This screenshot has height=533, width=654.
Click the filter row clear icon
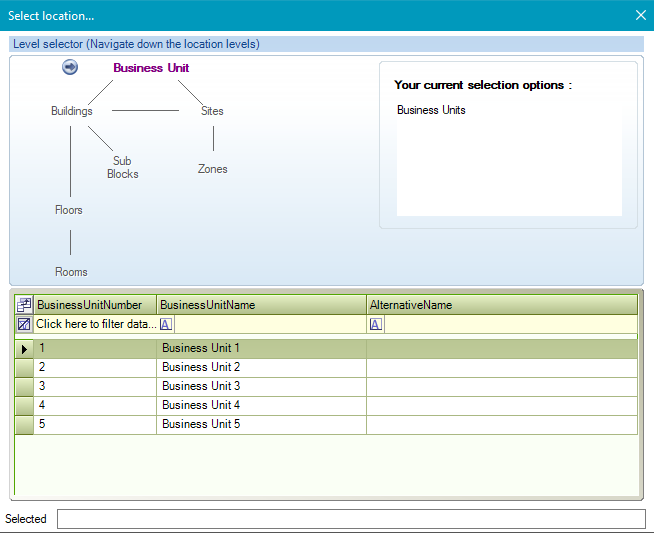click(x=24, y=324)
